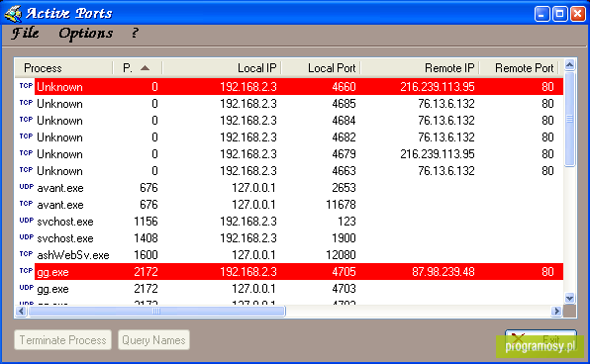Viewport: 590px width, 364px height.
Task: Click TCP icon of Unknown row port 4684
Action: (26, 120)
